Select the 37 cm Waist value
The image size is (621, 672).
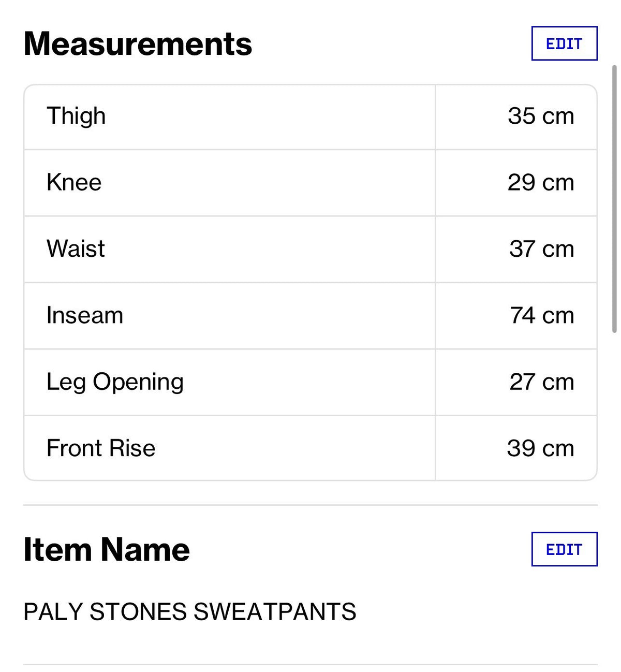[x=541, y=249]
